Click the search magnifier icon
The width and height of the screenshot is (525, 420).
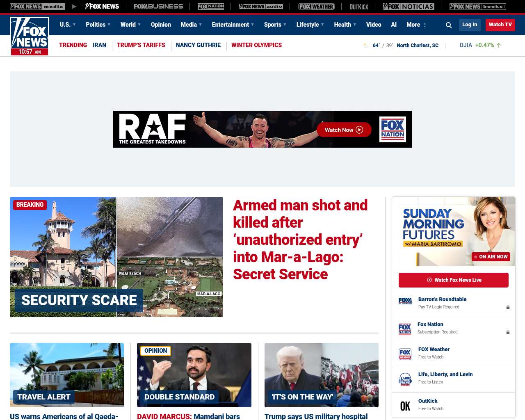[449, 25]
